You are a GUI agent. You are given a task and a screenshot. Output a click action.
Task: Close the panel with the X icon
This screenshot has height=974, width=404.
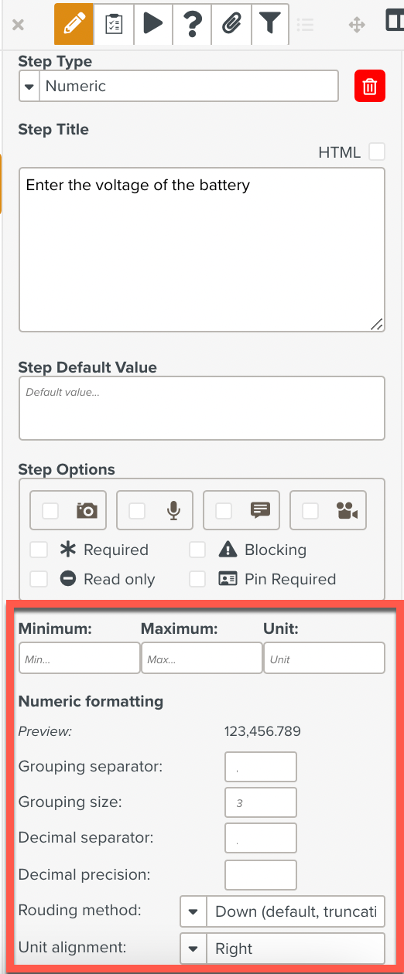tap(19, 25)
